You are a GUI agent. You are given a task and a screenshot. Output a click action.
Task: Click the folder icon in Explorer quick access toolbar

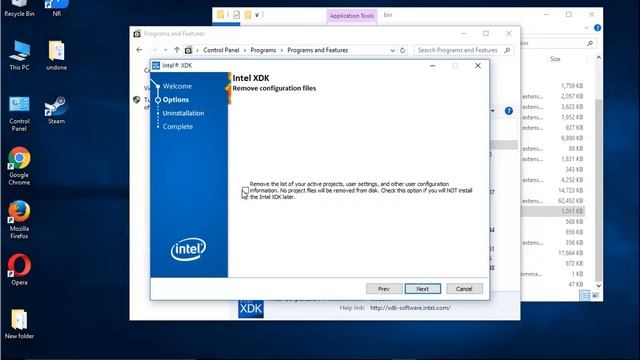220,15
